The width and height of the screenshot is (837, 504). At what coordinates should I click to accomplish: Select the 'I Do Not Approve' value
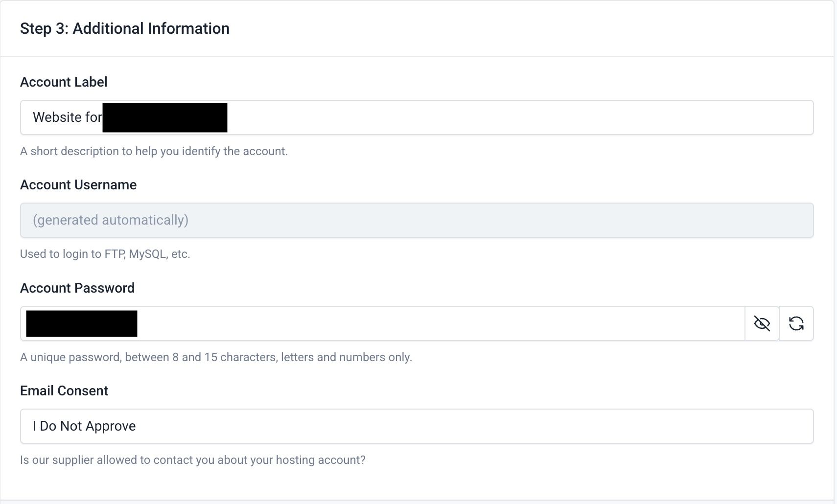click(x=84, y=426)
